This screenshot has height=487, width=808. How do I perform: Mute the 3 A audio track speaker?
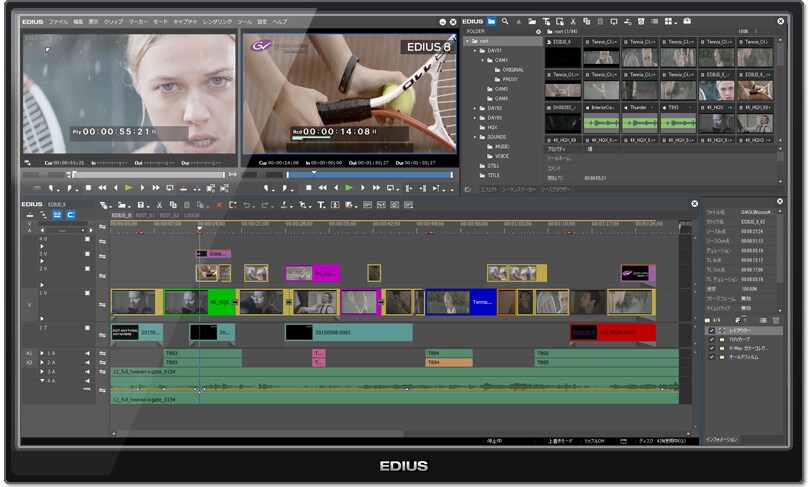coord(87,372)
